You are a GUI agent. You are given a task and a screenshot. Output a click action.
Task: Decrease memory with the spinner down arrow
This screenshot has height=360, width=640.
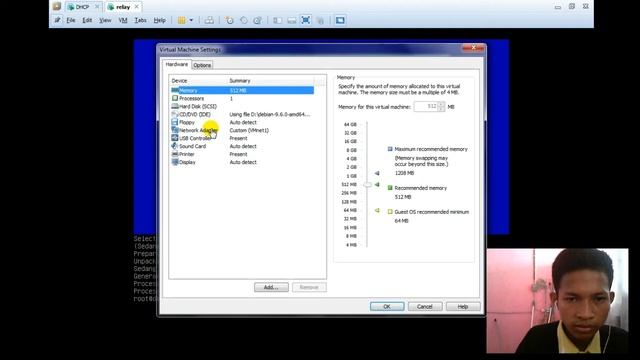441,109
